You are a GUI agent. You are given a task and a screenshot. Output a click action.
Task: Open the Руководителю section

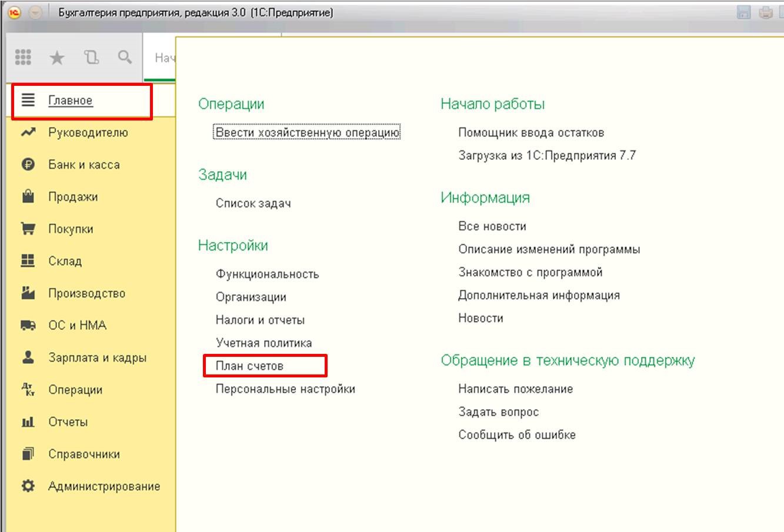coord(88,132)
